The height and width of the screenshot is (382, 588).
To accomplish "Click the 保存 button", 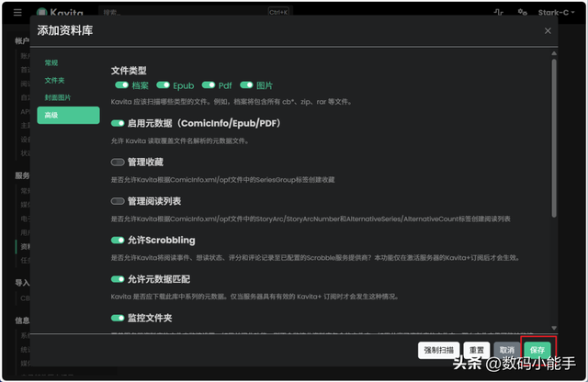I will point(537,350).
